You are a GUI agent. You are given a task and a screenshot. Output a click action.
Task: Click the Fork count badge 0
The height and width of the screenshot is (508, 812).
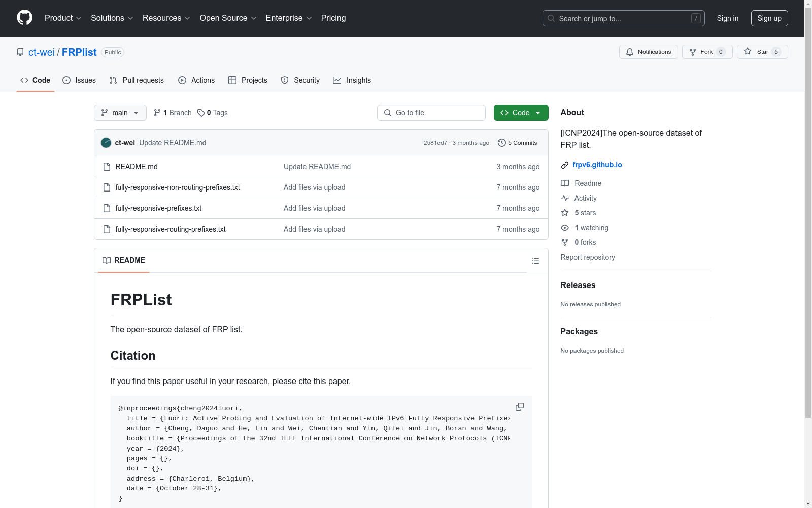(721, 52)
